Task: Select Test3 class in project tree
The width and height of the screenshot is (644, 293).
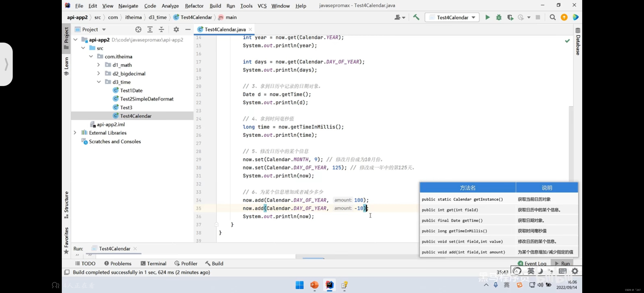Action: pyautogui.click(x=126, y=107)
